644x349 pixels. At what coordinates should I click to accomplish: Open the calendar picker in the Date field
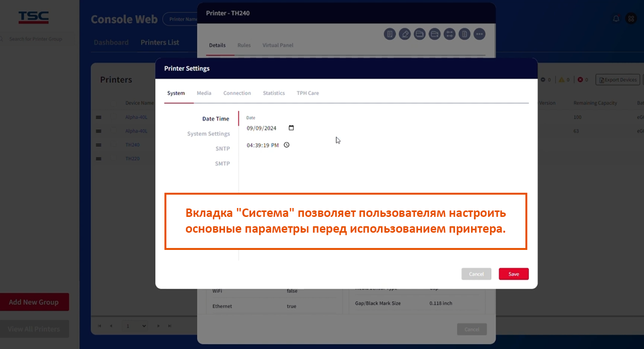click(291, 128)
